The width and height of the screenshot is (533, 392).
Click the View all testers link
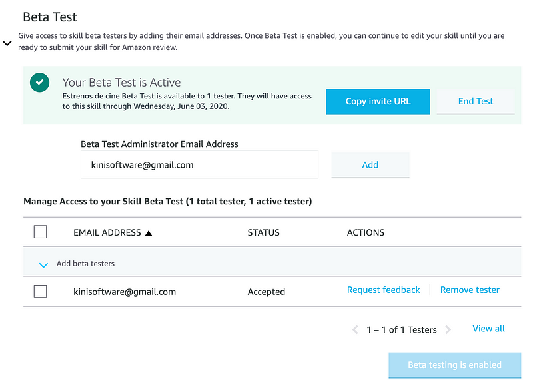point(488,329)
